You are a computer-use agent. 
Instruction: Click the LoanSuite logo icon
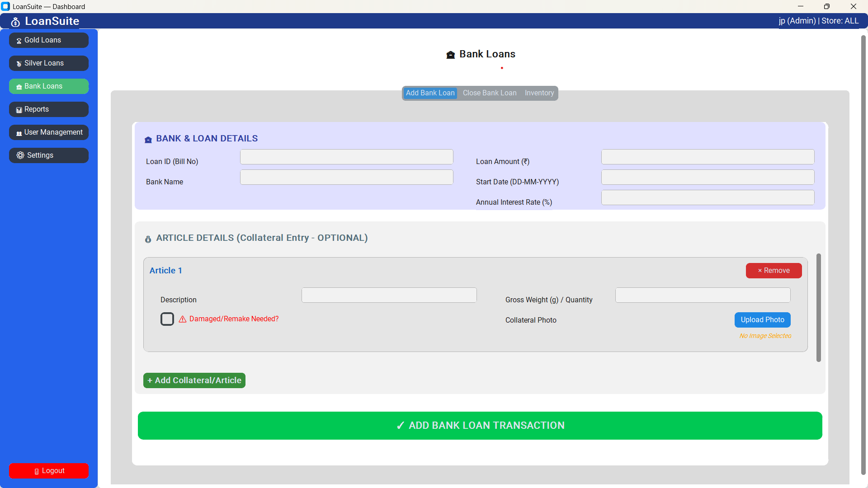click(x=15, y=21)
